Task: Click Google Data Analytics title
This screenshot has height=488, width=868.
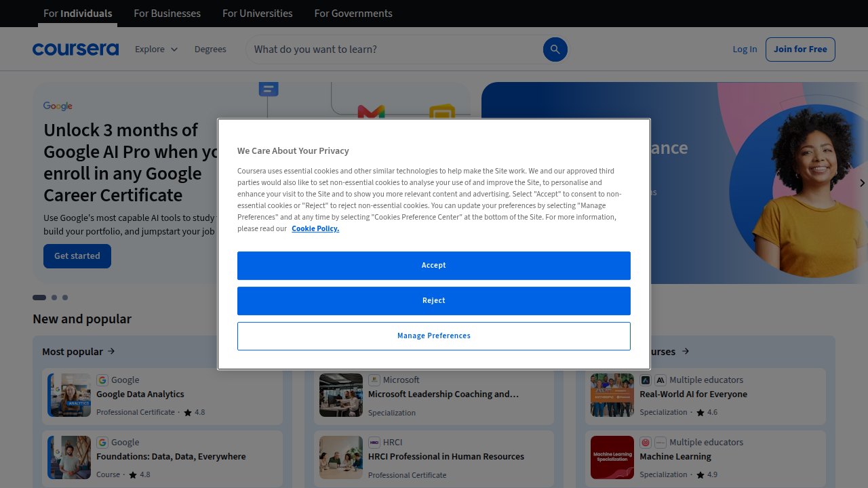Action: [x=140, y=394]
